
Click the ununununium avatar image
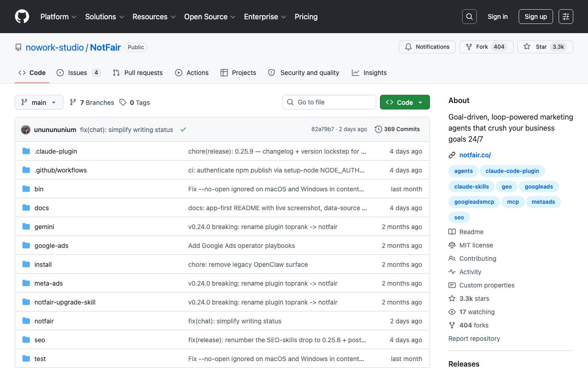[26, 130]
